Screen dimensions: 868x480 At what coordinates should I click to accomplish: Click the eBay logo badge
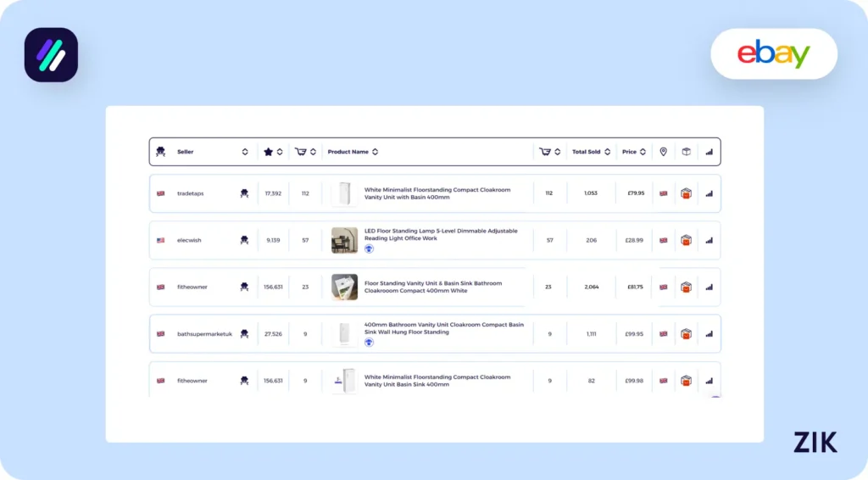[x=773, y=54]
